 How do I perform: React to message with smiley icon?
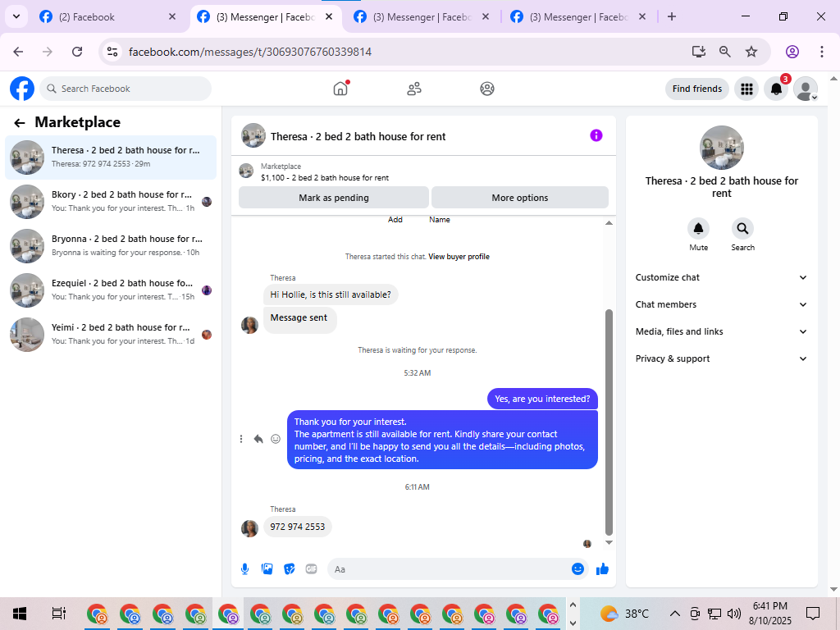tap(276, 440)
